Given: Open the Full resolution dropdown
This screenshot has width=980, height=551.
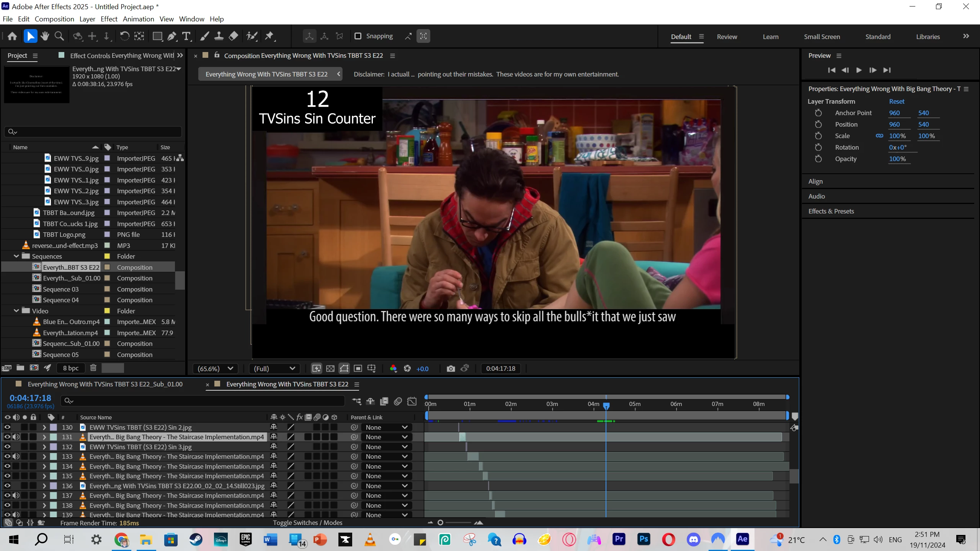Looking at the screenshot, I should point(274,368).
